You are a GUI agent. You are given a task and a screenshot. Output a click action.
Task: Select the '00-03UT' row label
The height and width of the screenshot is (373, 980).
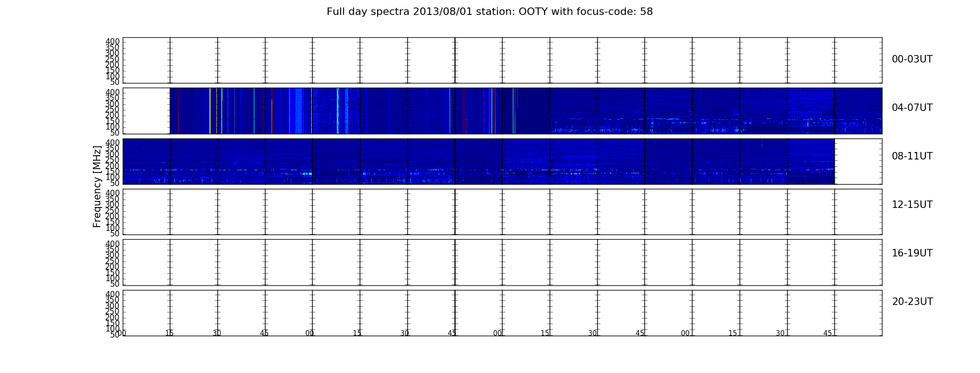coord(912,59)
